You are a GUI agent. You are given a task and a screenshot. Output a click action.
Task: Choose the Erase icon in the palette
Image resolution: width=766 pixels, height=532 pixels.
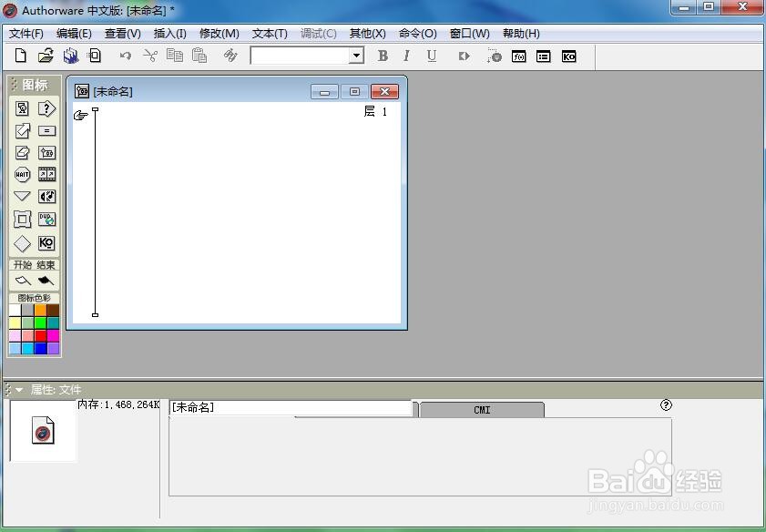[x=22, y=152]
